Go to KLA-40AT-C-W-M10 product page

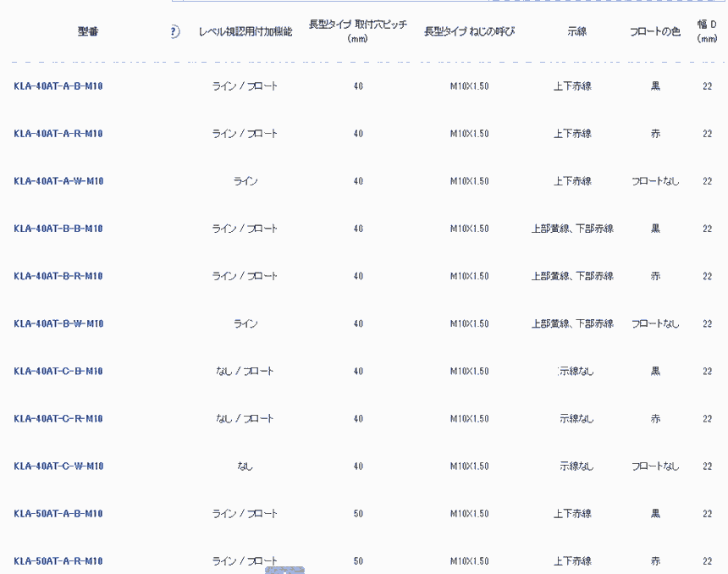click(58, 466)
